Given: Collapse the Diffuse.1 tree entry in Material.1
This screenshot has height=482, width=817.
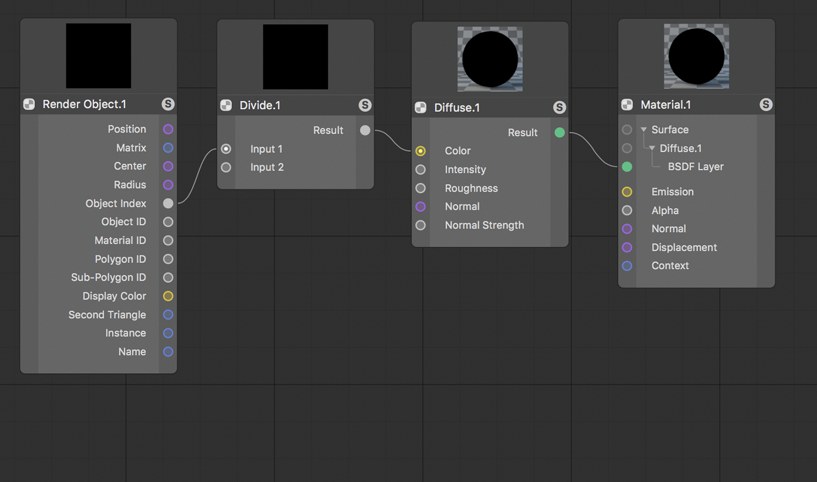Looking at the screenshot, I should (652, 148).
